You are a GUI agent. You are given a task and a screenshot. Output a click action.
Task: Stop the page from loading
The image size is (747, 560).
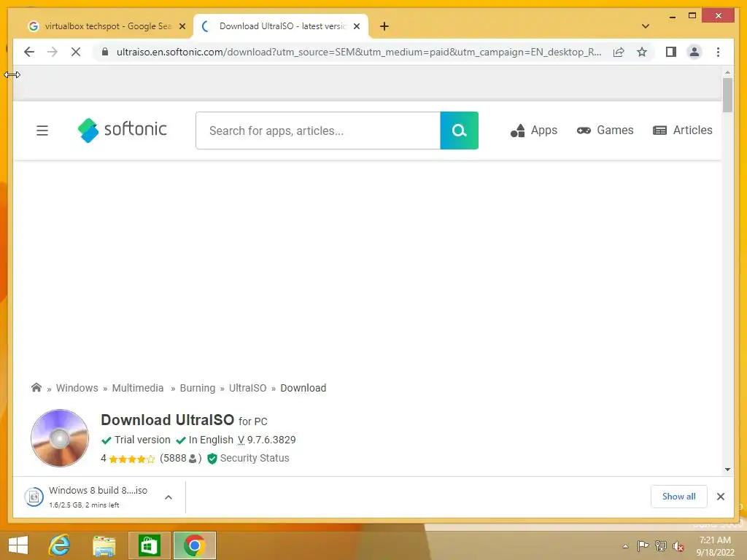coord(76,52)
